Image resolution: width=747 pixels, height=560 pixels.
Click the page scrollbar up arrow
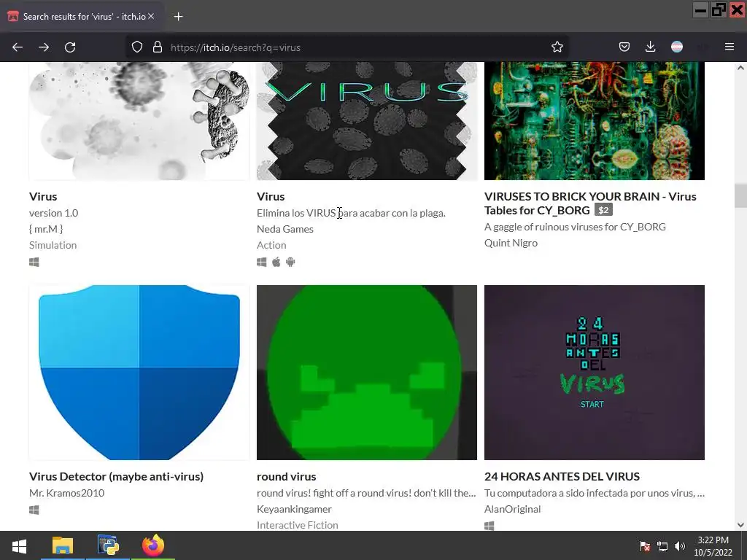(740, 68)
